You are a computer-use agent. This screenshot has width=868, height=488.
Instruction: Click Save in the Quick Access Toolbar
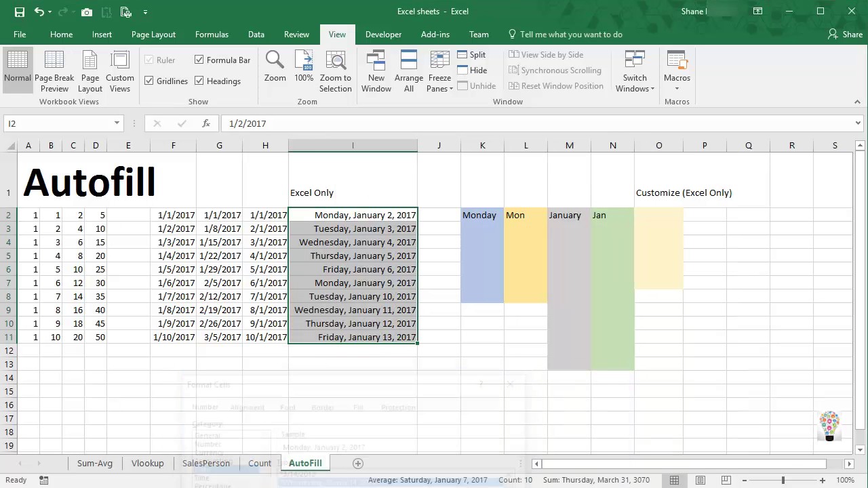coord(18,11)
